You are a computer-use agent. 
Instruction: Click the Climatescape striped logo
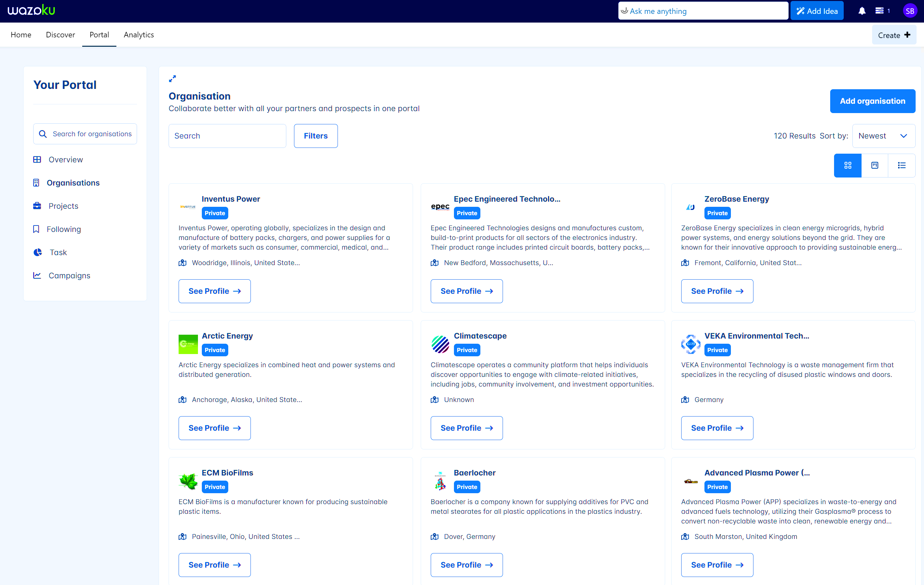440,344
